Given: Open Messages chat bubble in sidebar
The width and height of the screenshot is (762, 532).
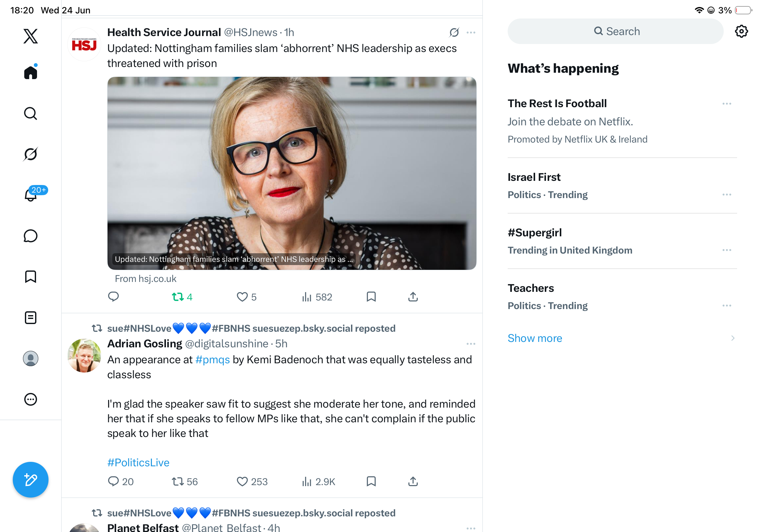Looking at the screenshot, I should pos(31,236).
